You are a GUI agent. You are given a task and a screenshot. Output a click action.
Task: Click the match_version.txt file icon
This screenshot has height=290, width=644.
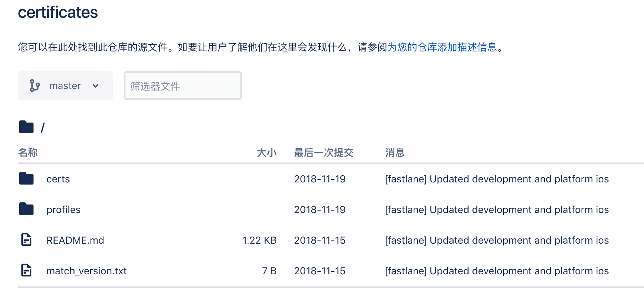(26, 270)
